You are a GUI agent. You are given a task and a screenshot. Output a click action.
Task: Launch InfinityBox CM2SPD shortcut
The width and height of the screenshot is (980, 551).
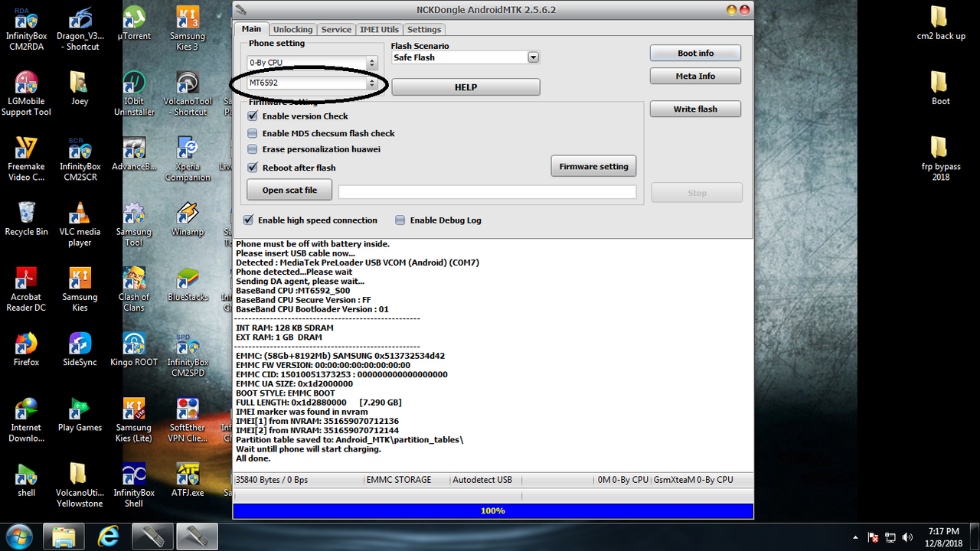pyautogui.click(x=188, y=354)
